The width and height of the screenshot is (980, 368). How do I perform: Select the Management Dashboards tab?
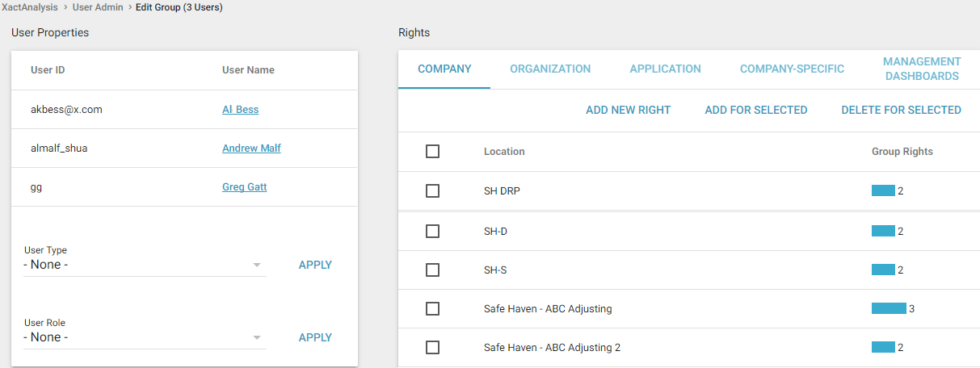[922, 69]
